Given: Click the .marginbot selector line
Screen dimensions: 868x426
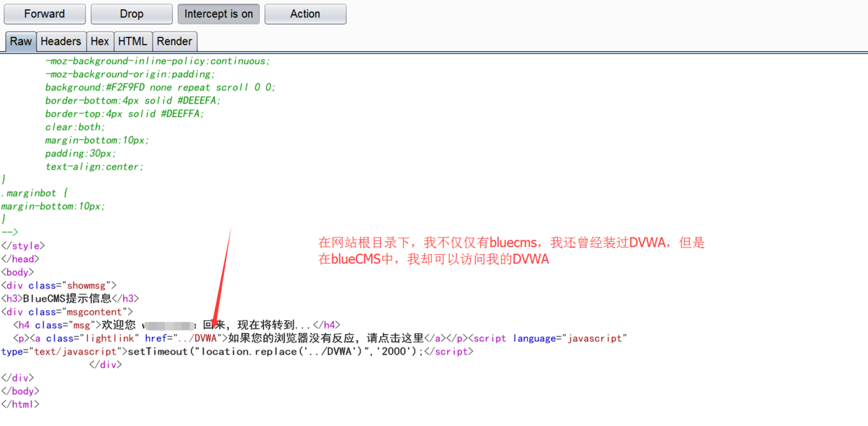Looking at the screenshot, I should coord(34,193).
